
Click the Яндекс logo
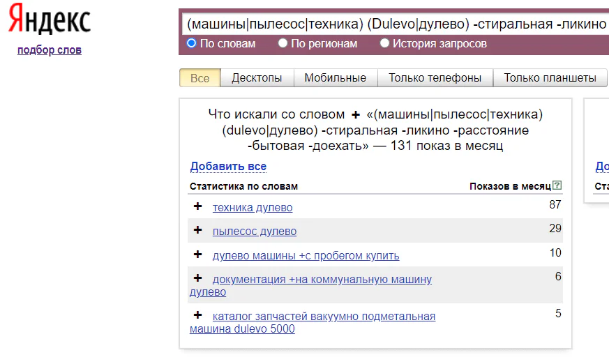click(50, 18)
